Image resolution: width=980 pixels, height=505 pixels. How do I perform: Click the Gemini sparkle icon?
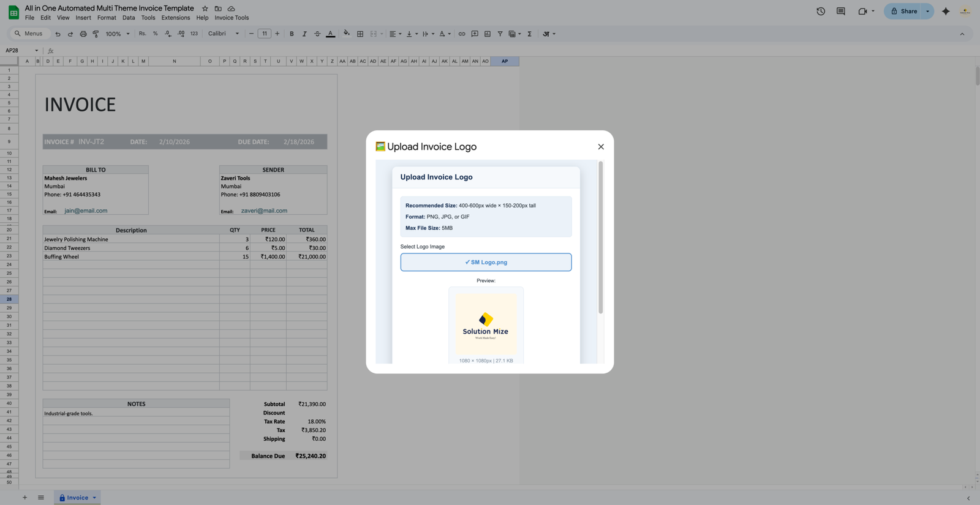click(x=946, y=11)
